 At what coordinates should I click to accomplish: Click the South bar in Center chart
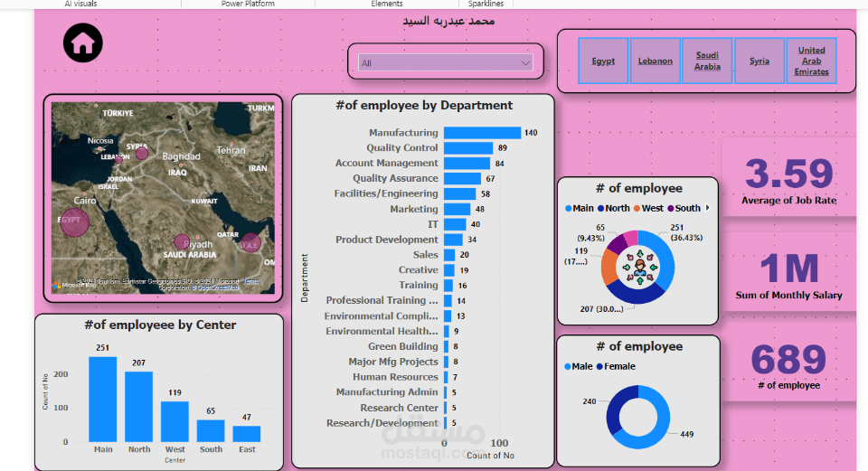click(211, 430)
